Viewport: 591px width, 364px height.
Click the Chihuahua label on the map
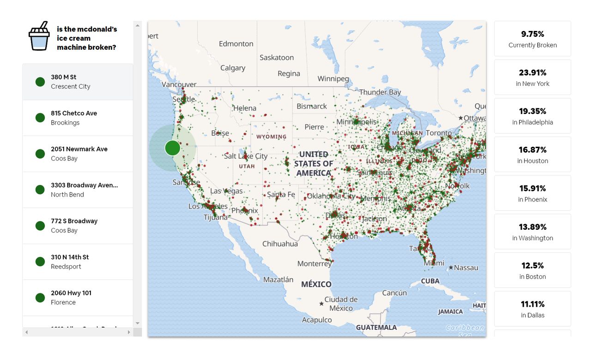[280, 244]
